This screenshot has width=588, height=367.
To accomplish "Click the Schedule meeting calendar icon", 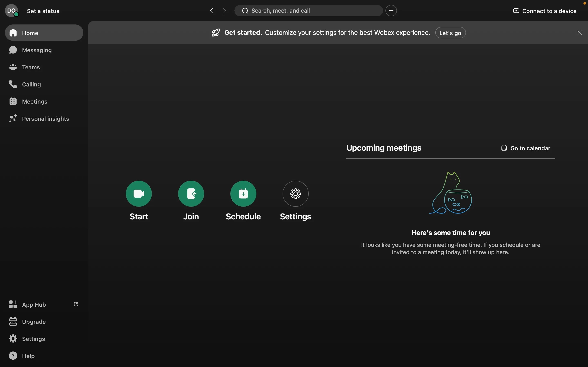I will 243,193.
